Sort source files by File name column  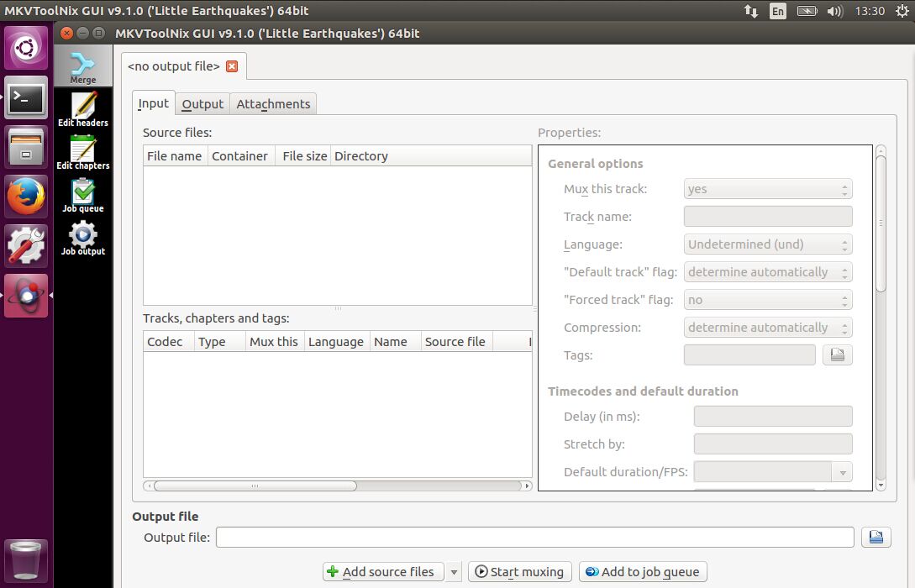click(175, 156)
